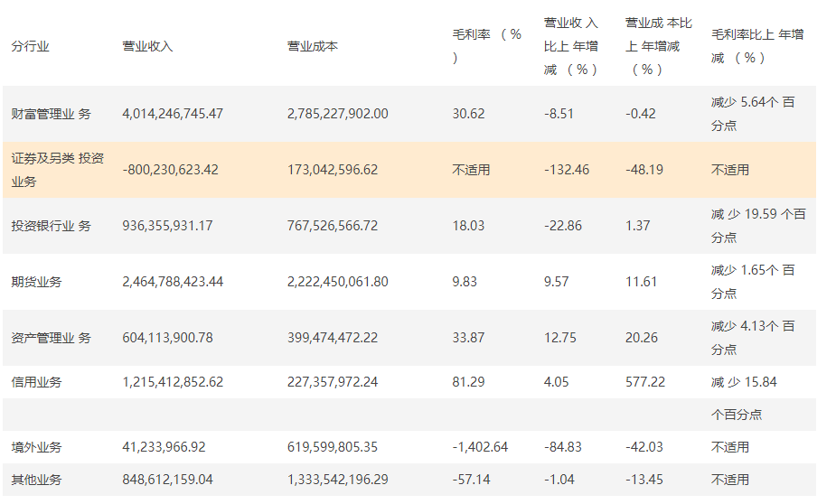Select the 信用业务 row label
The height and width of the screenshot is (504, 836).
pyautogui.click(x=36, y=382)
